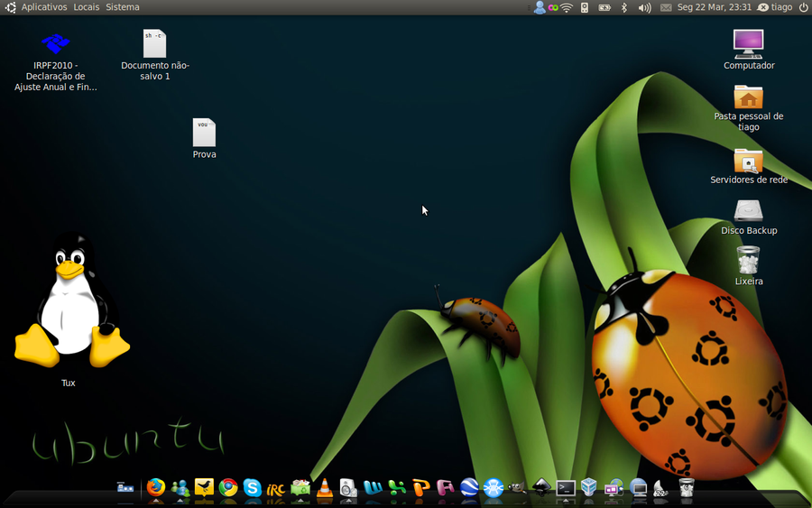Open the blue snowflake dock application
Screen dimensions: 812x508
[493, 488]
